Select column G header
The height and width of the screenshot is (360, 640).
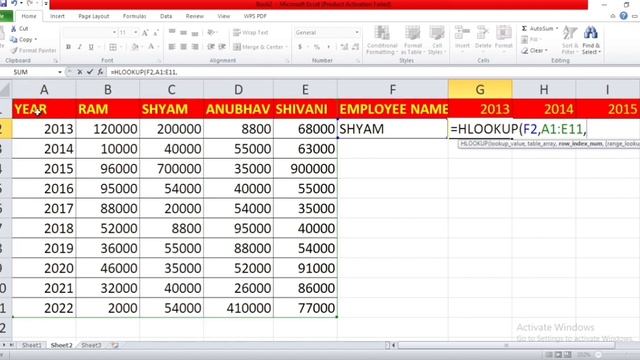click(x=480, y=89)
